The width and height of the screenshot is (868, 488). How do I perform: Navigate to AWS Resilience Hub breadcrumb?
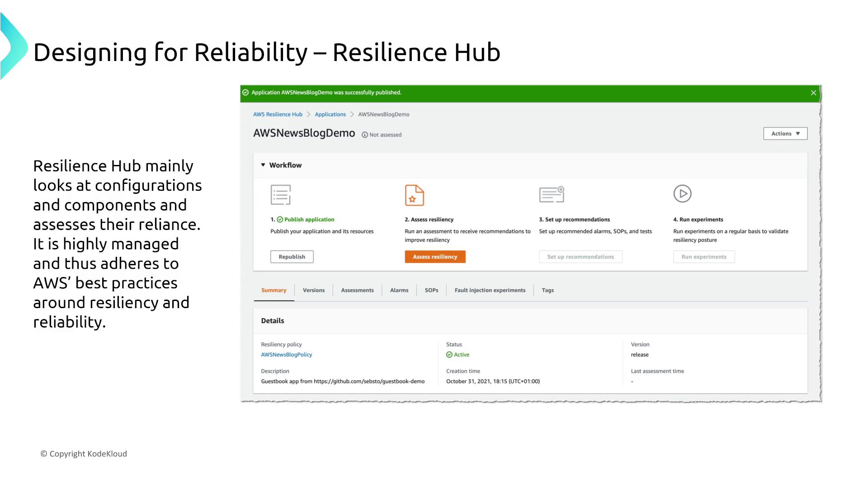click(x=278, y=114)
